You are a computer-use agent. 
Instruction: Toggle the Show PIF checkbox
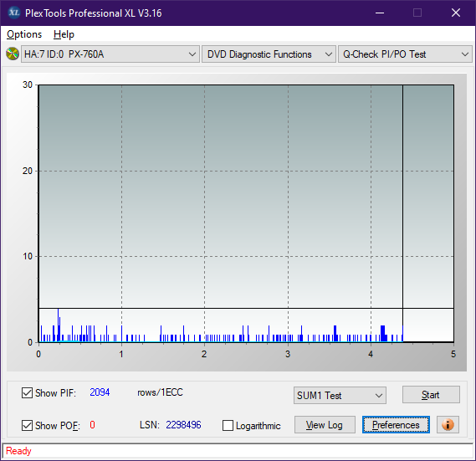point(27,392)
